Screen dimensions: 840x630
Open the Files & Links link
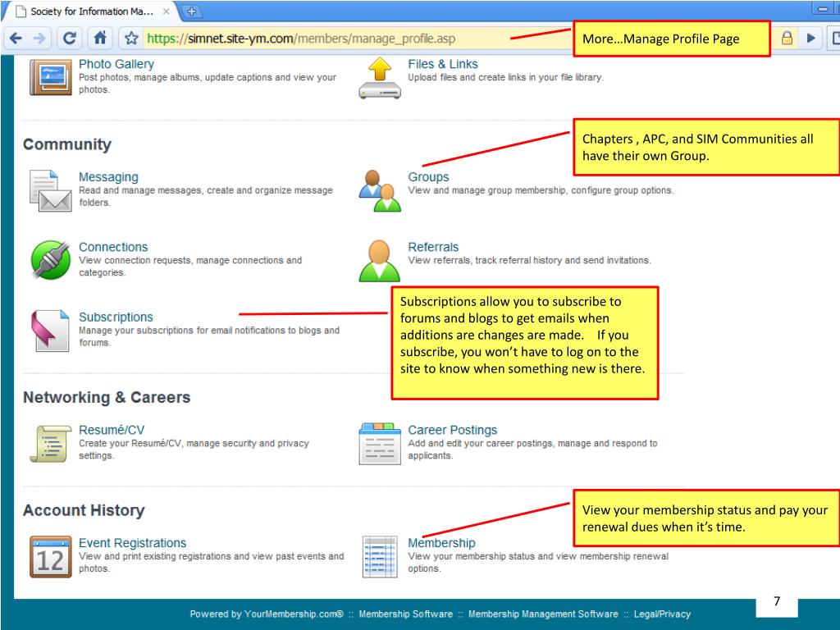click(442, 64)
